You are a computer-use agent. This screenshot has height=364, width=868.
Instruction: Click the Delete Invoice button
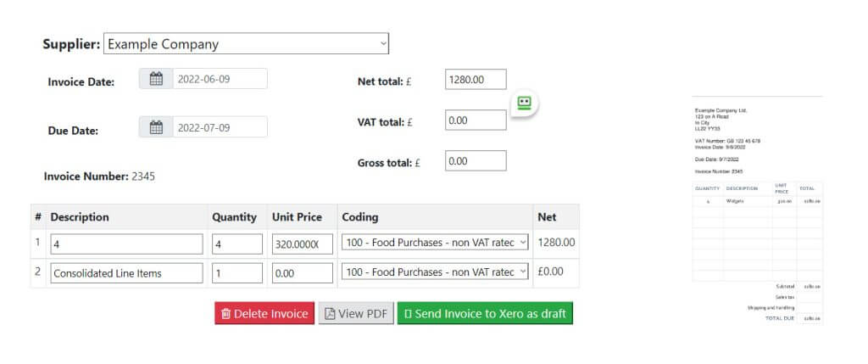pos(264,314)
